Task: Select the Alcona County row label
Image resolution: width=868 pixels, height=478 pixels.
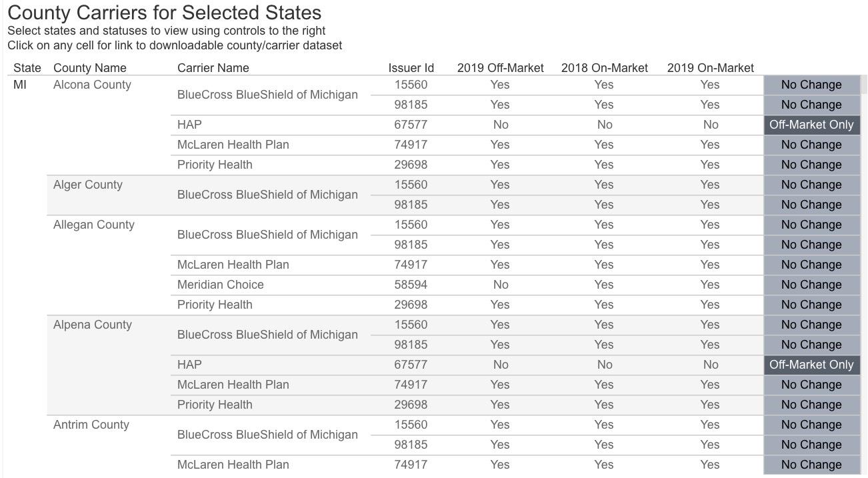Action: [92, 85]
